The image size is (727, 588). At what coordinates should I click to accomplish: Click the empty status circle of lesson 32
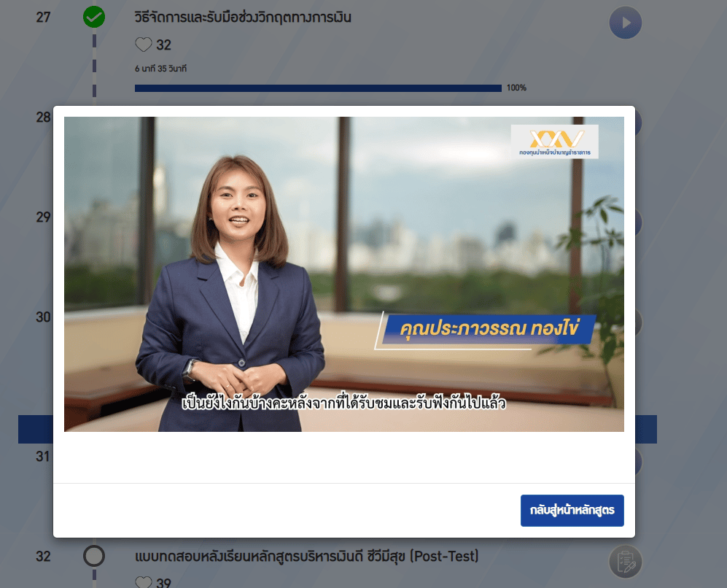pyautogui.click(x=93, y=556)
